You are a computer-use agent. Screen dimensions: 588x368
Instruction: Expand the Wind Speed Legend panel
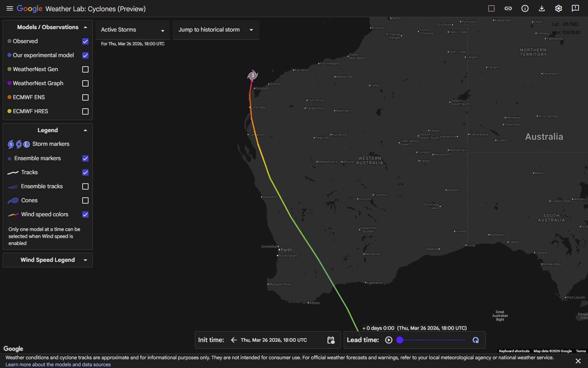point(85,260)
